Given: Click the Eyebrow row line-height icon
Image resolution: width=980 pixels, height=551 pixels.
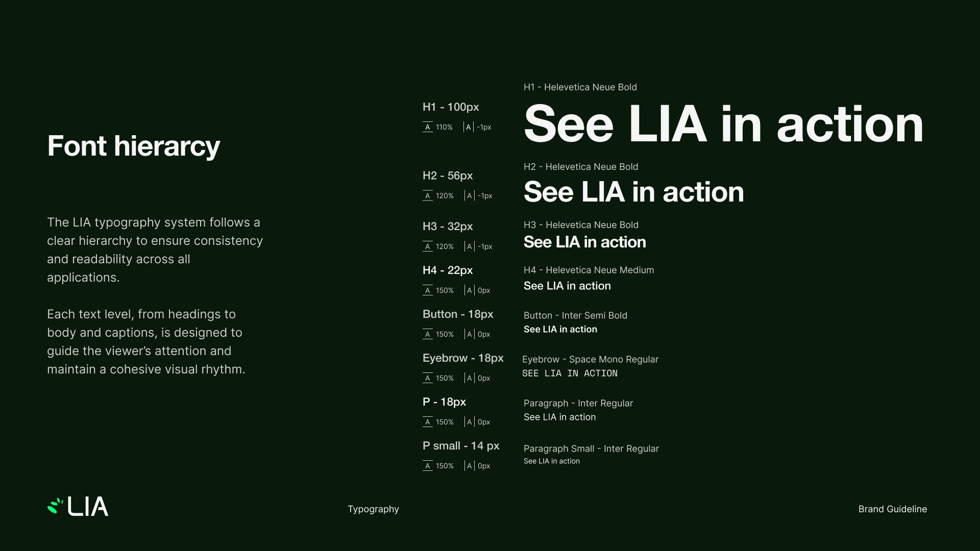Looking at the screenshot, I should (428, 378).
